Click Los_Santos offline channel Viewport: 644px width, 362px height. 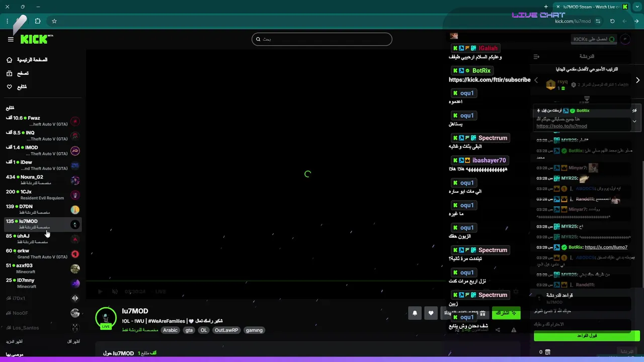coord(42,327)
